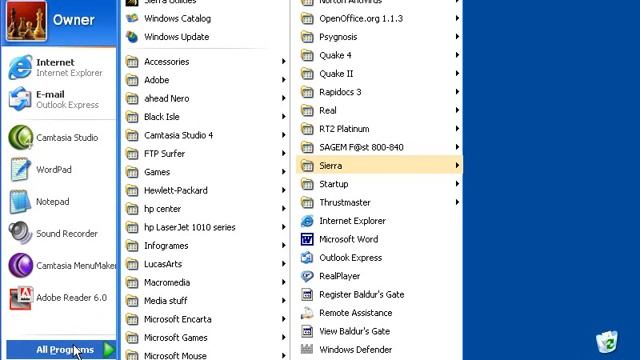Click the Accessories folder icon
Image resolution: width=640 pixels, height=360 pixels.
point(132,62)
